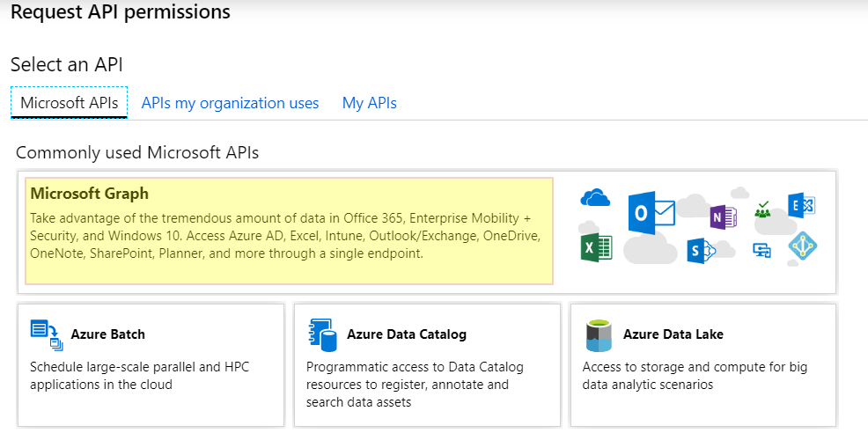This screenshot has width=868, height=433.
Task: Switch to APIs my organization uses tab
Action: (230, 104)
